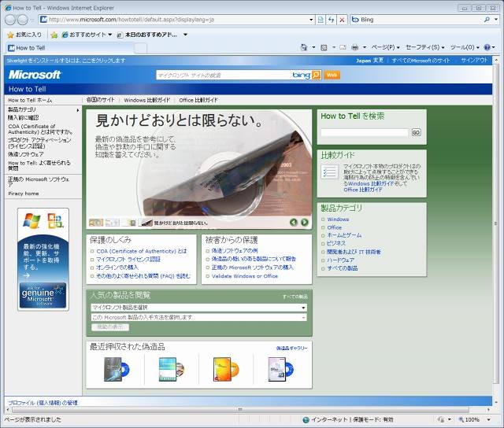Open the Windows 比較ガイド navigation item

[x=147, y=100]
